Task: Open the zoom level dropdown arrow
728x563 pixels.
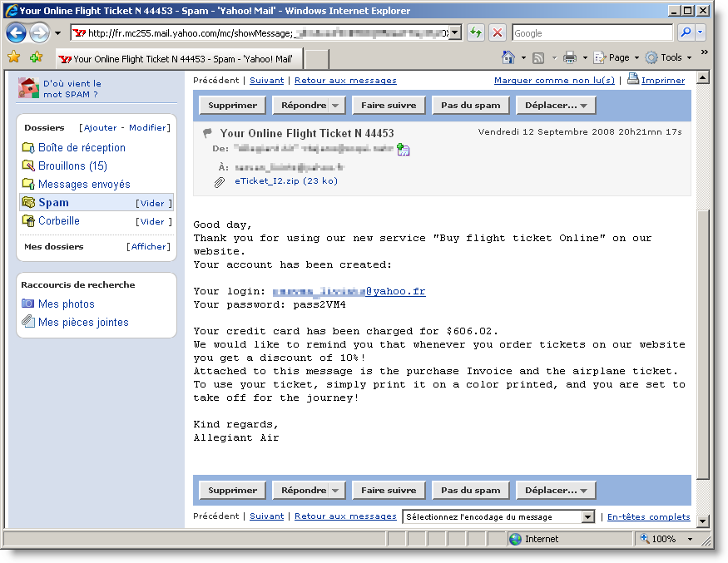Action: [x=690, y=540]
